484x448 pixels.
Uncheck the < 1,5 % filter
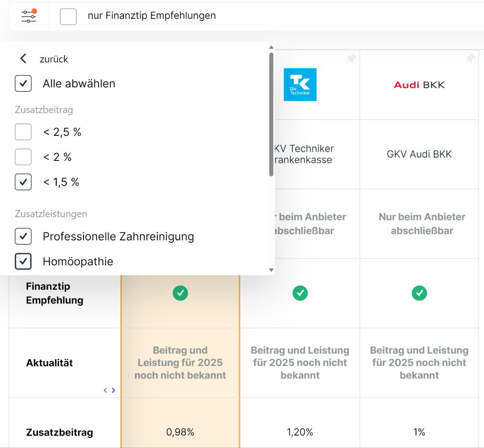click(23, 182)
